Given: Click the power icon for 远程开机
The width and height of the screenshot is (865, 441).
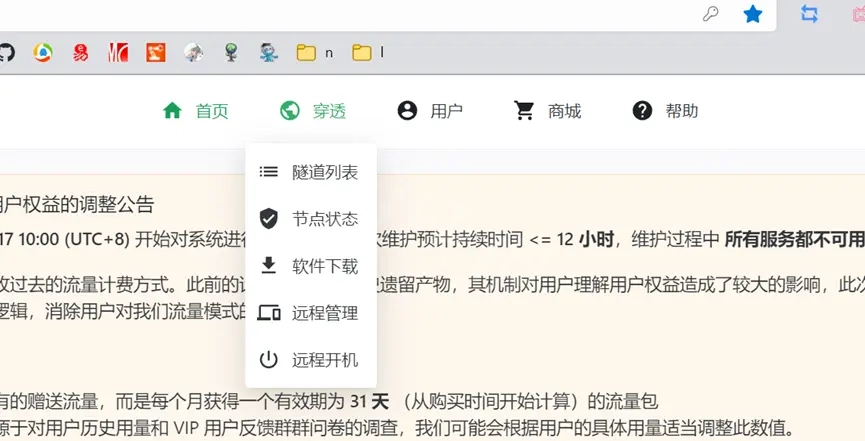Looking at the screenshot, I should click(269, 360).
